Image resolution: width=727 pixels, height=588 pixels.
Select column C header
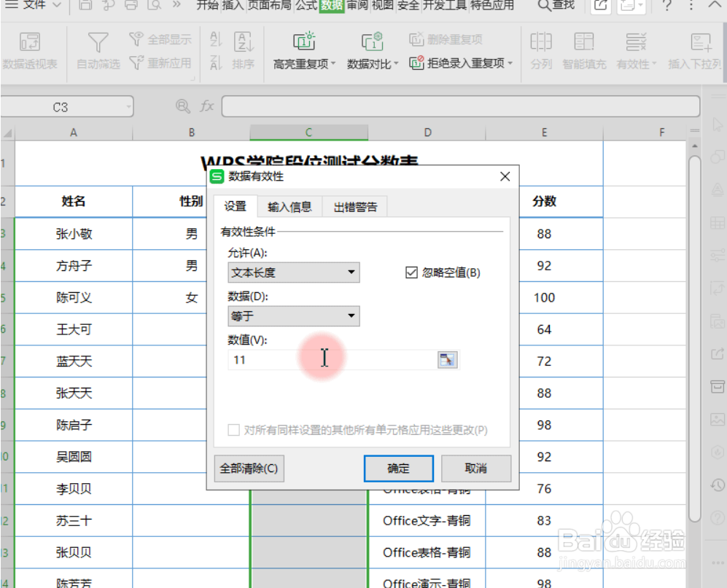(x=308, y=133)
